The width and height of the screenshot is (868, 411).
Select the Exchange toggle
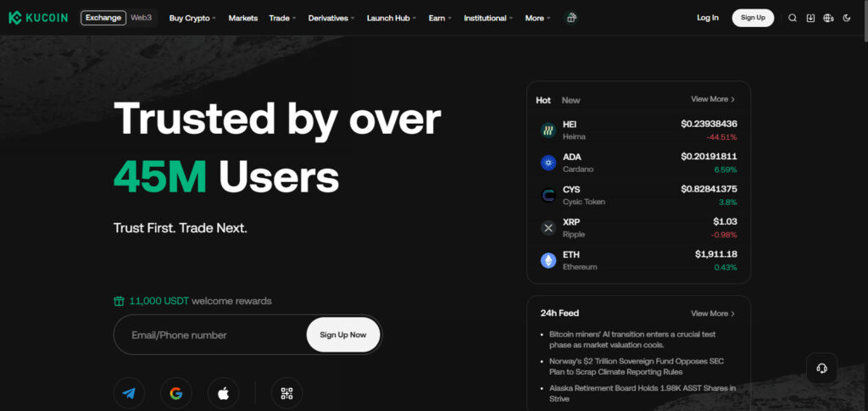[103, 18]
